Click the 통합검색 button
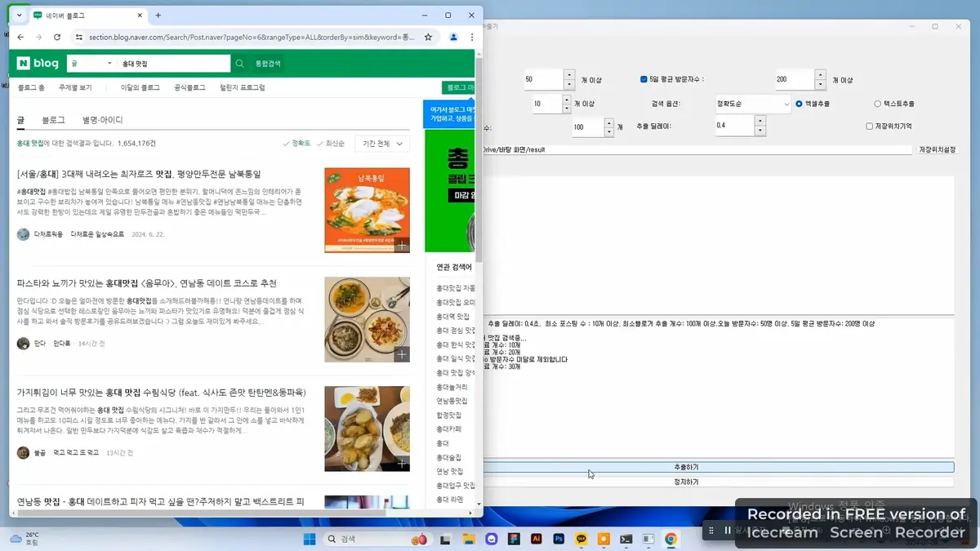The image size is (980, 551). [x=268, y=63]
